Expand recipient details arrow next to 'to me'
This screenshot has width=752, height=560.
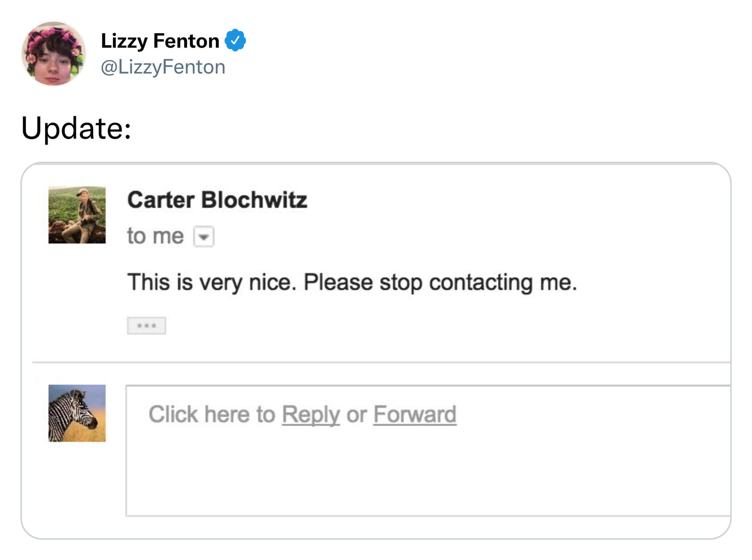coord(204,236)
